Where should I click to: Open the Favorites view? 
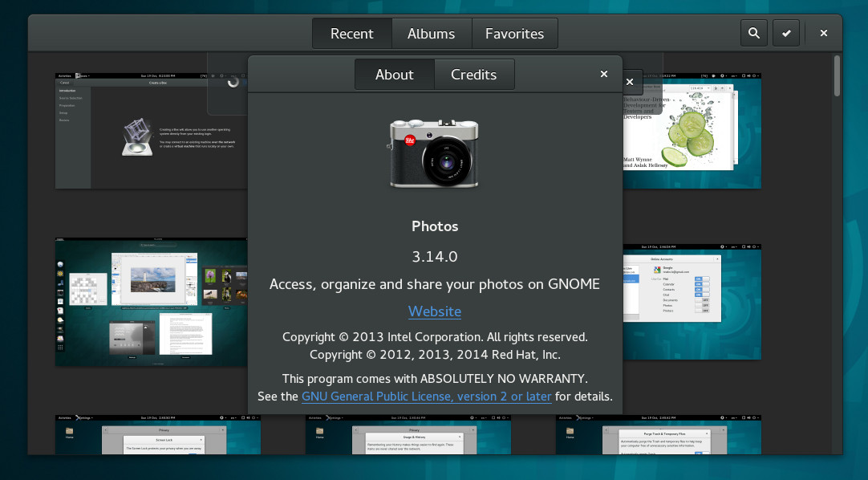(514, 33)
